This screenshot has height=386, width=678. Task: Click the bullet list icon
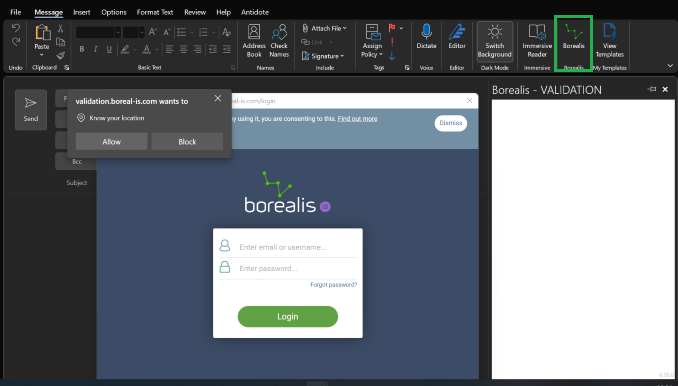pos(182,32)
